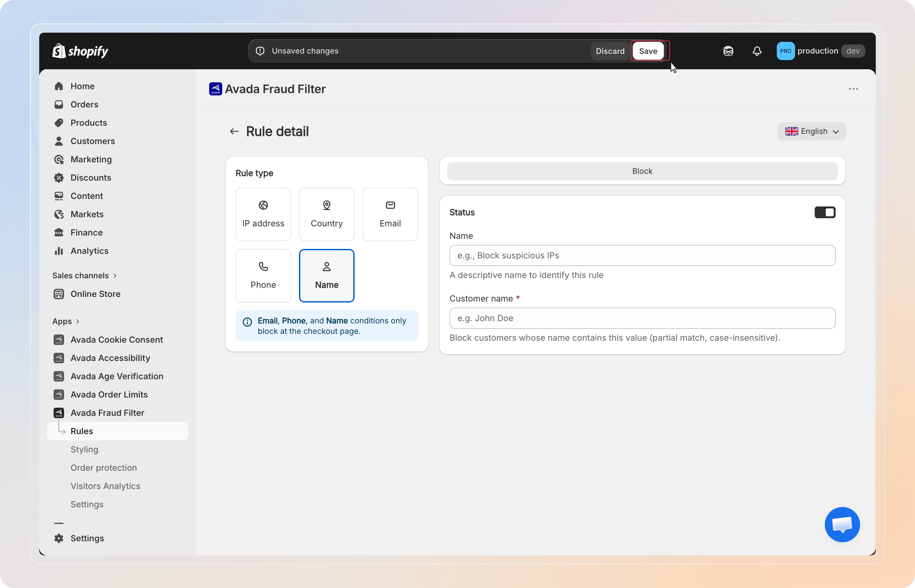Click the Analytics bar chart icon
Image resolution: width=915 pixels, height=588 pixels.
tap(59, 251)
